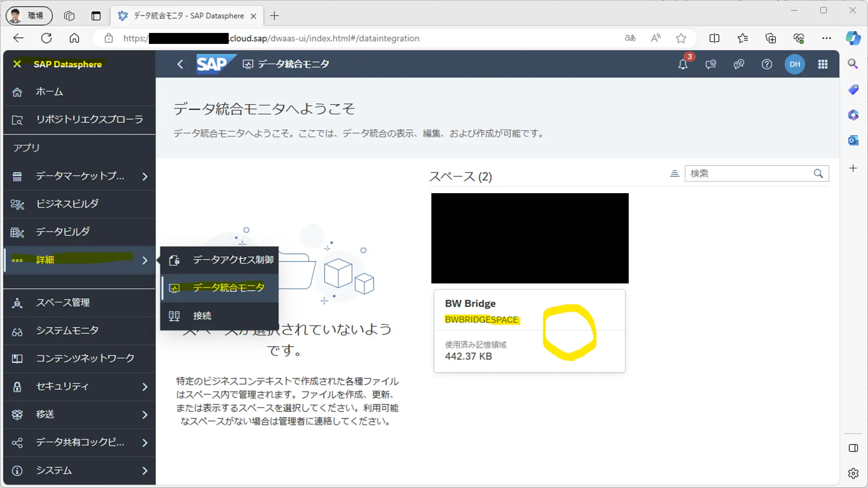The height and width of the screenshot is (488, 868).
Task: Refresh the browser page
Action: [x=46, y=38]
